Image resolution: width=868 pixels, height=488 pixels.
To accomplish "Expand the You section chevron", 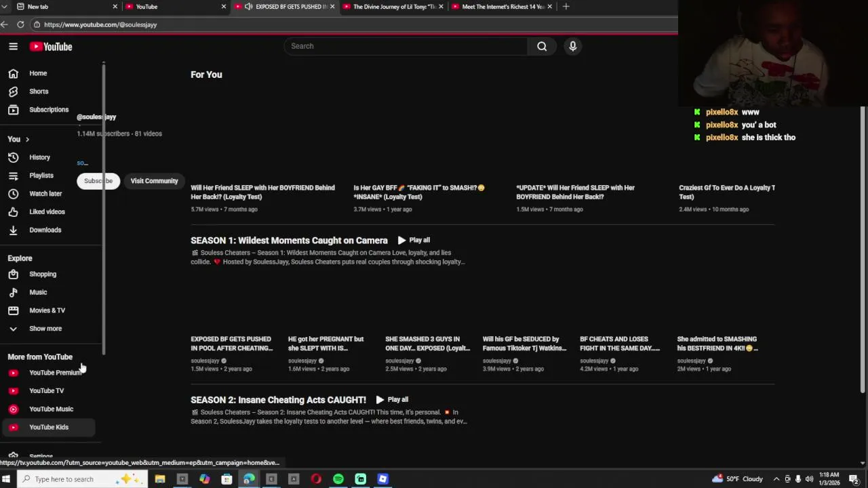I will [27, 139].
